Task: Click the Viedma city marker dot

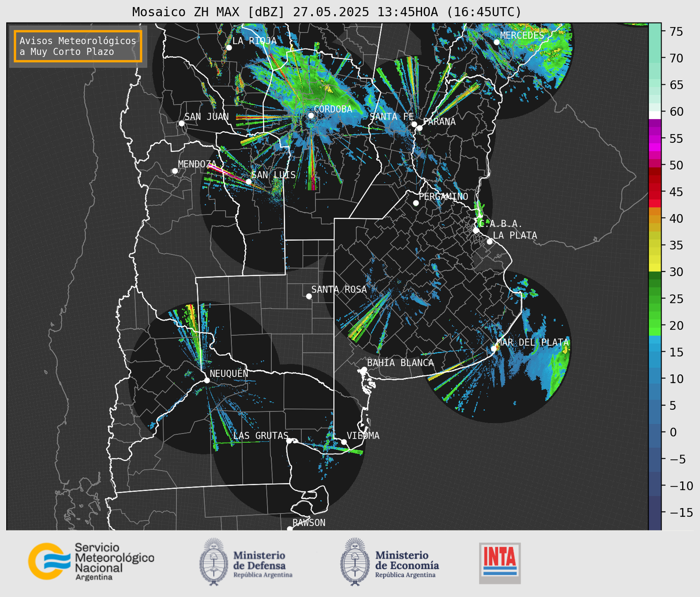Action: 344,442
